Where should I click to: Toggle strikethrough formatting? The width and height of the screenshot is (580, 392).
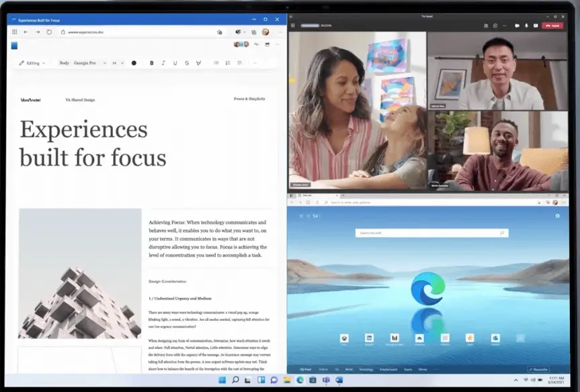(x=187, y=63)
